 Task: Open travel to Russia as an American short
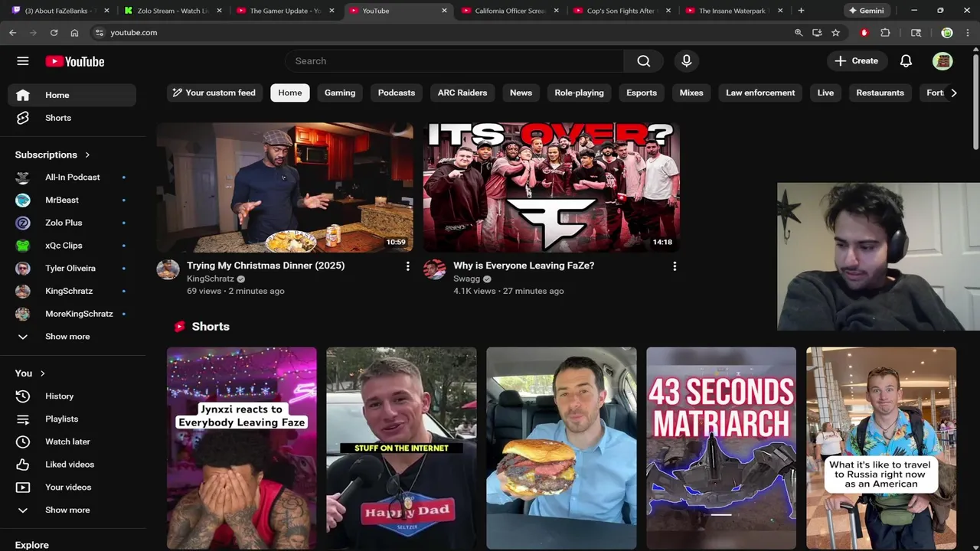[x=881, y=448]
